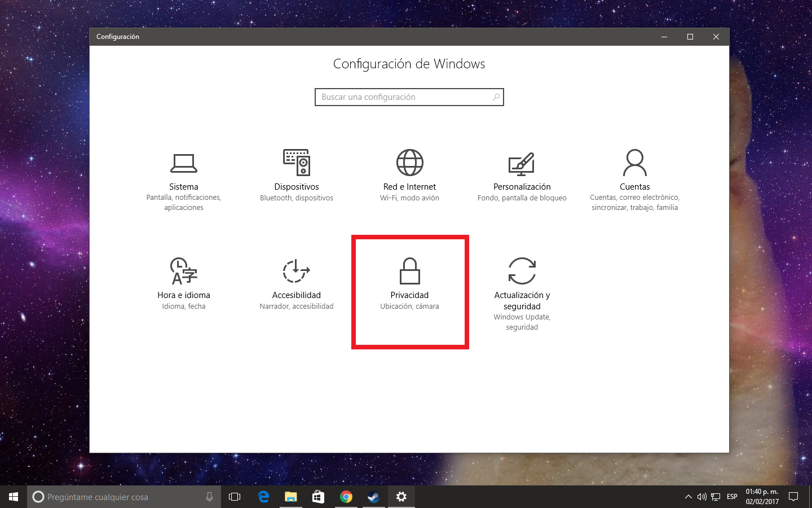812x508 pixels.
Task: Open Task View from the taskbar
Action: pyautogui.click(x=235, y=497)
